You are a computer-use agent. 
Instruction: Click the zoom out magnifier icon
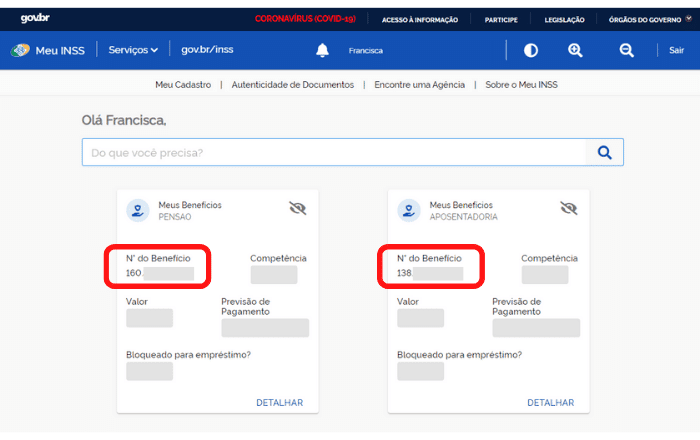[x=626, y=50]
